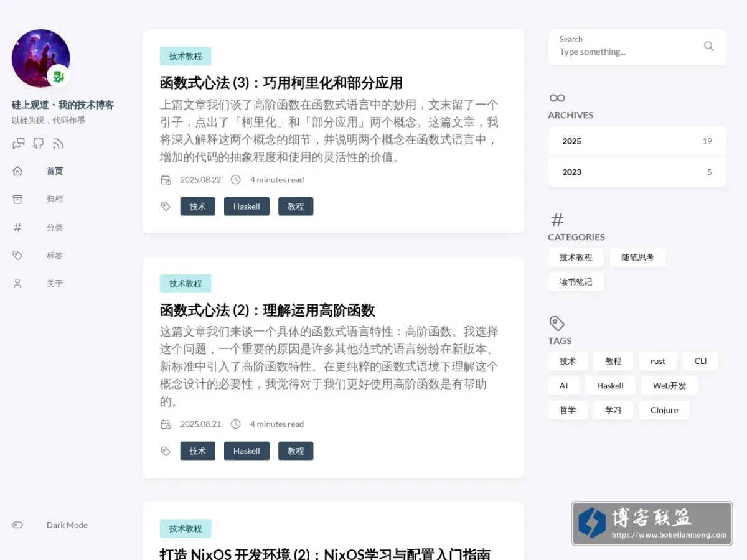
Task: Select the Clojure tag
Action: [664, 410]
